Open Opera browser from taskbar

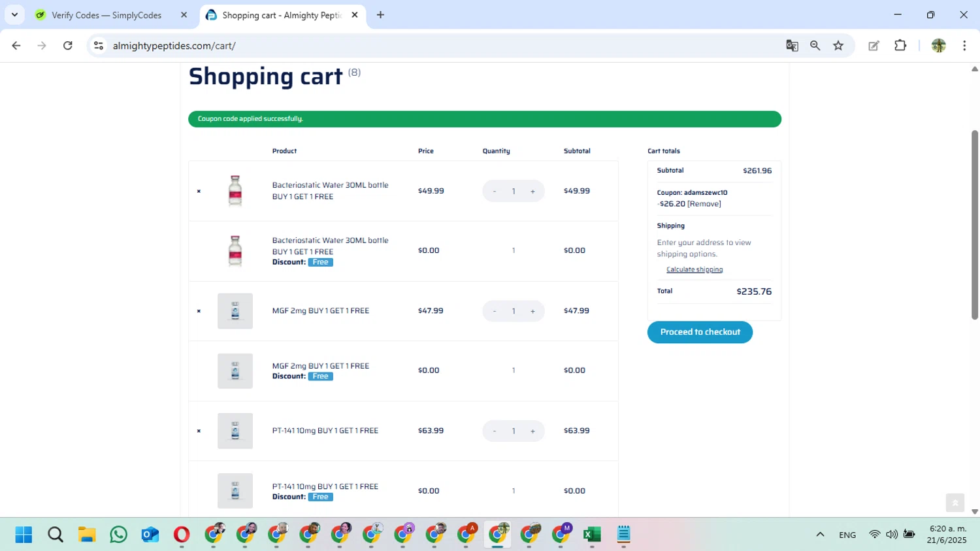(x=182, y=535)
